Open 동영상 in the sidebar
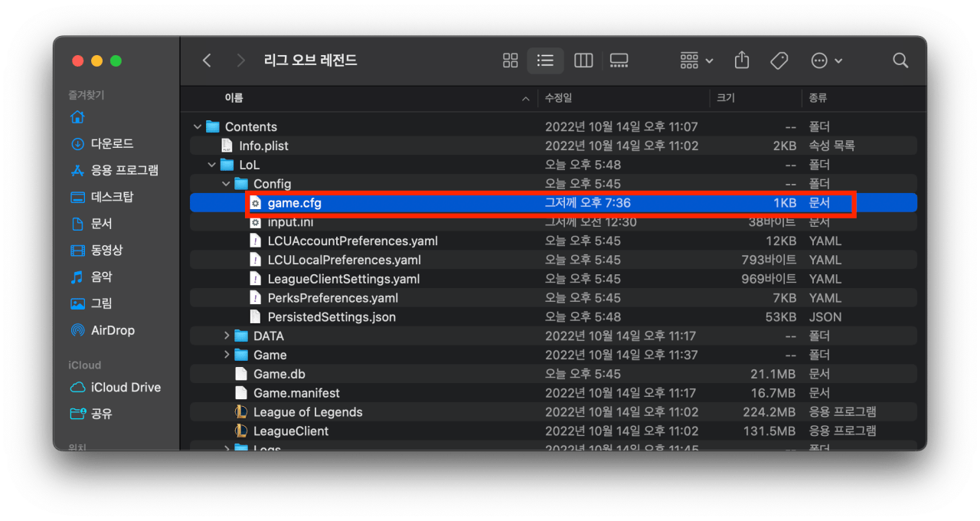The height and width of the screenshot is (521, 980). [x=96, y=250]
